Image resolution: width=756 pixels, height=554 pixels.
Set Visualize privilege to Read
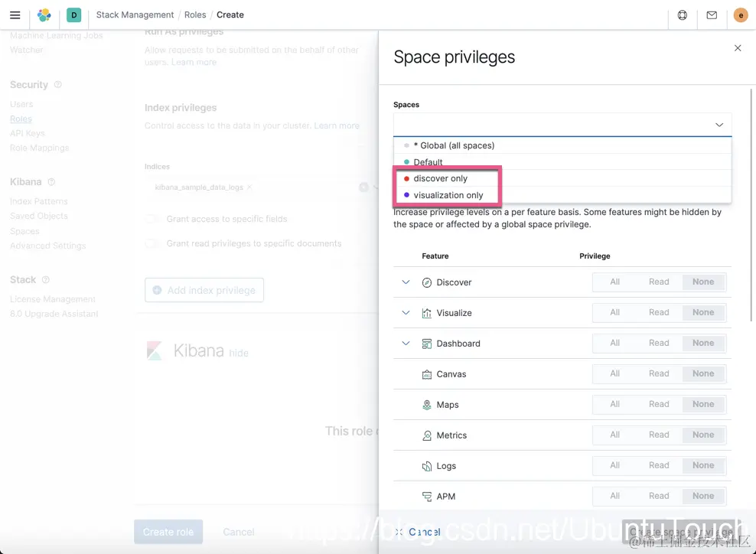tap(659, 312)
